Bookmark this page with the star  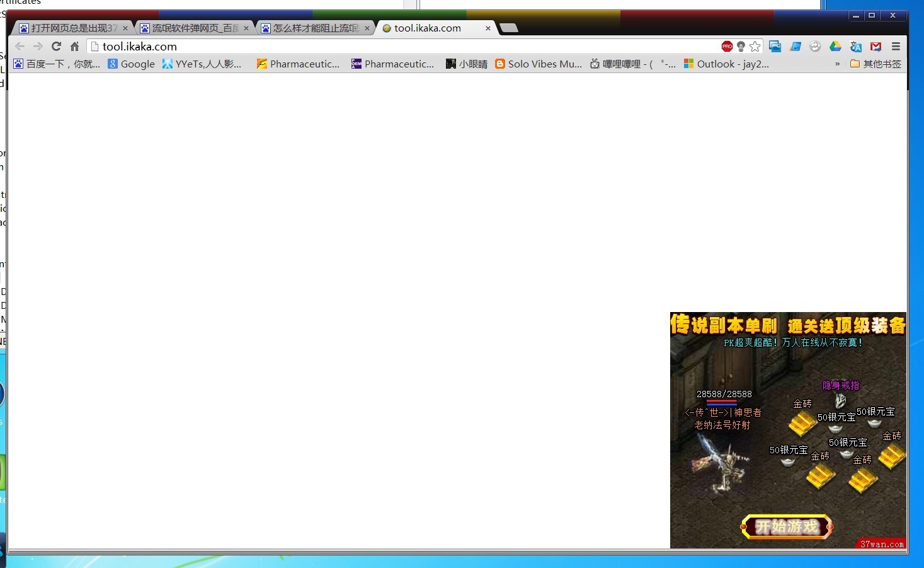pyautogui.click(x=755, y=46)
